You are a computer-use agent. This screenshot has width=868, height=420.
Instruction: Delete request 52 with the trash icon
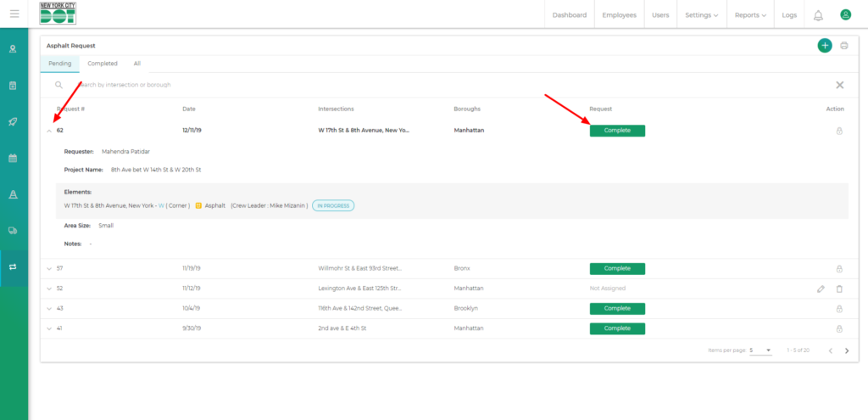(x=839, y=289)
